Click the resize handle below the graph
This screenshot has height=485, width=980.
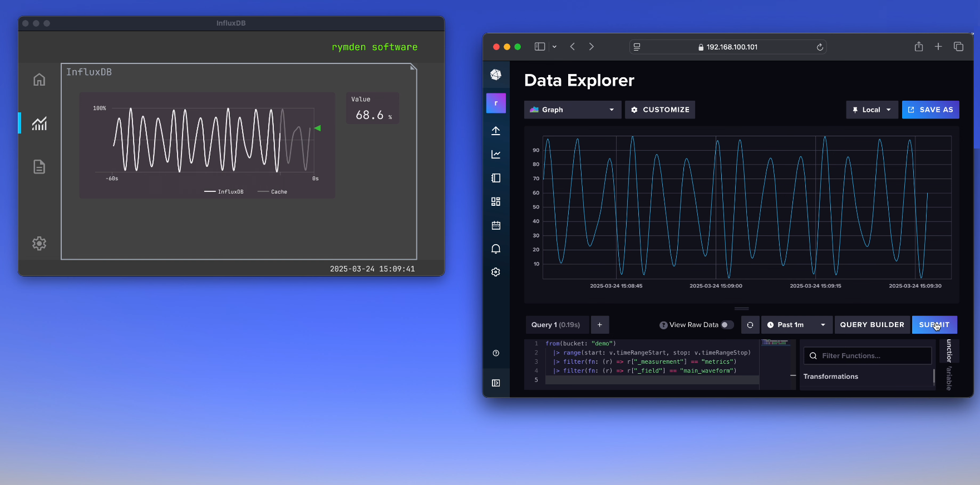(x=741, y=309)
